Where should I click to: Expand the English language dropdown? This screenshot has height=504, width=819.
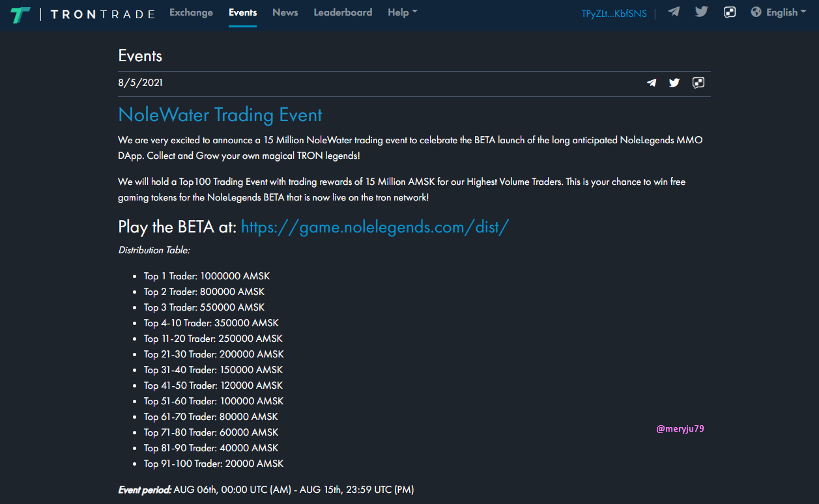pos(787,12)
